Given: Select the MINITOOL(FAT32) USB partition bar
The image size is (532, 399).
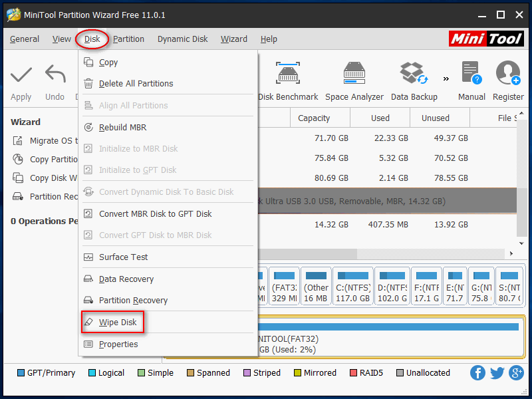Looking at the screenshot, I should [x=391, y=336].
